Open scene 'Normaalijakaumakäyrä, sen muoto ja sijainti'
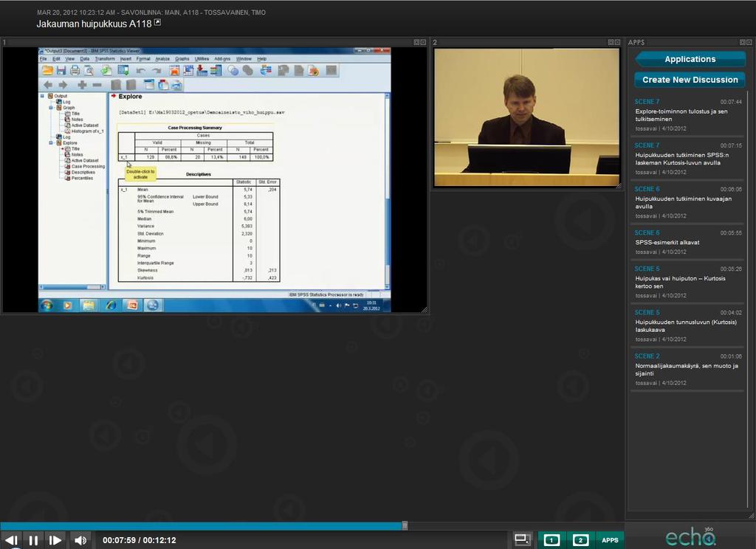Screen dimensions: 756x549 [689, 370]
